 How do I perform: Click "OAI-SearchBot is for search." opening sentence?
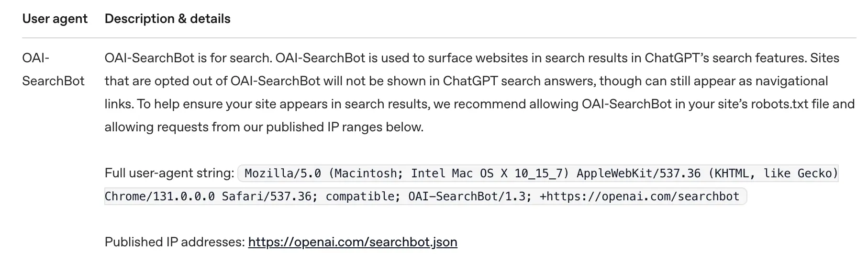point(188,58)
